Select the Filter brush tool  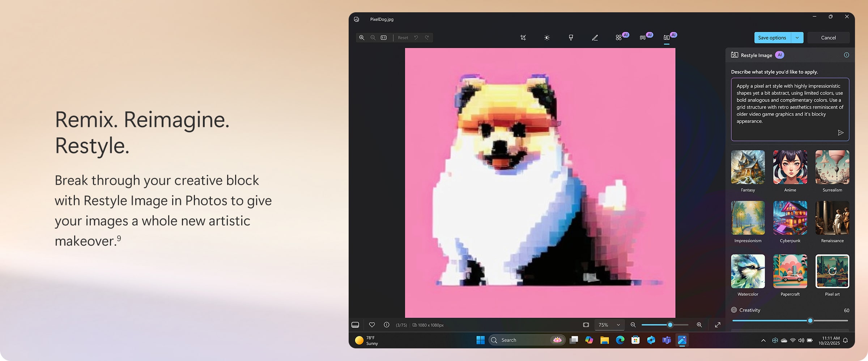coord(571,38)
